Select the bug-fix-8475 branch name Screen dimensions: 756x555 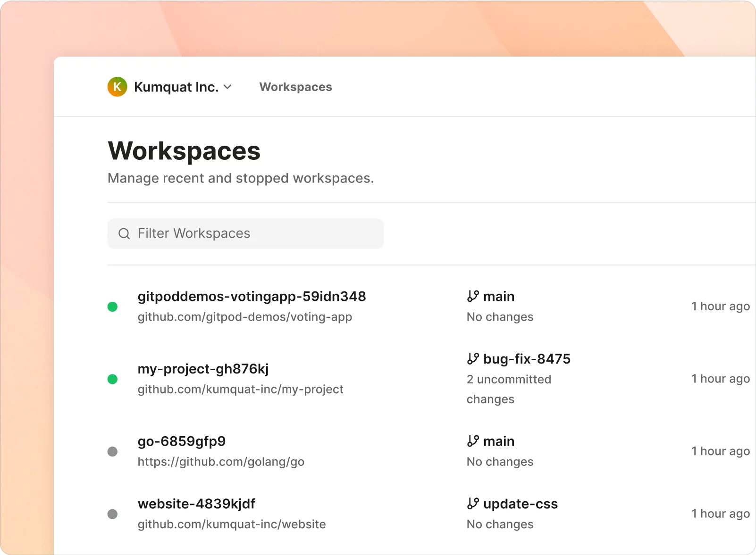tap(527, 359)
